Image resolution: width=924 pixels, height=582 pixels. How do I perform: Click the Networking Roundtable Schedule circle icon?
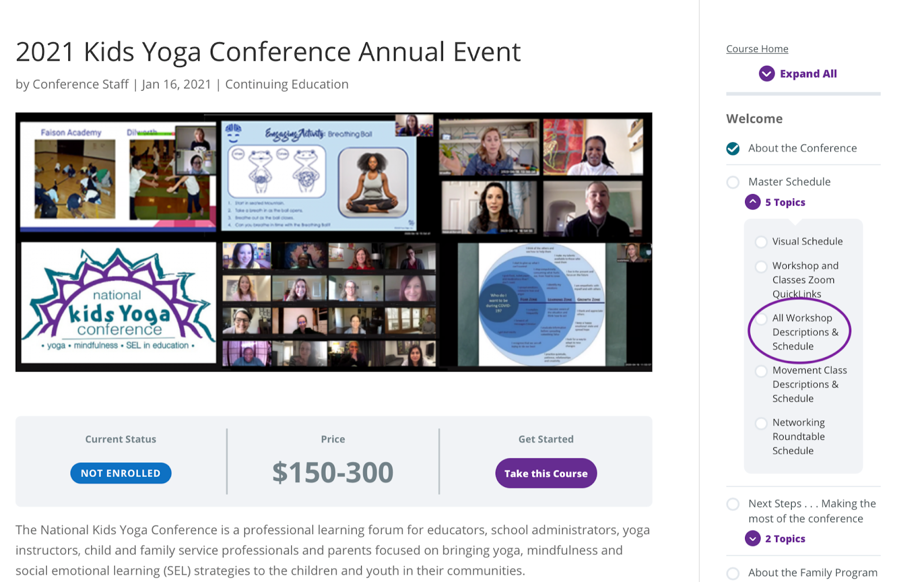tap(761, 423)
